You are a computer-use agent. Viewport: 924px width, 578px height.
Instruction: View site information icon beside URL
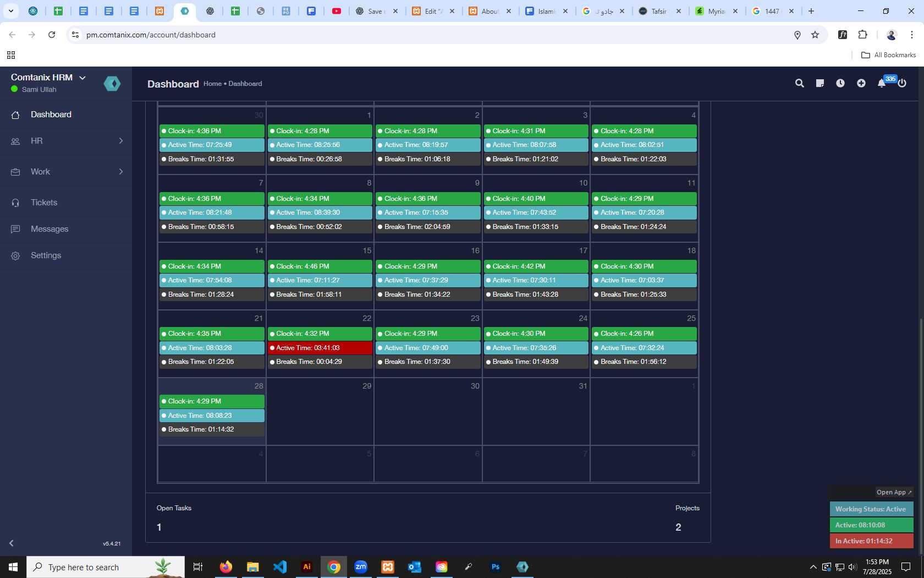tap(75, 35)
